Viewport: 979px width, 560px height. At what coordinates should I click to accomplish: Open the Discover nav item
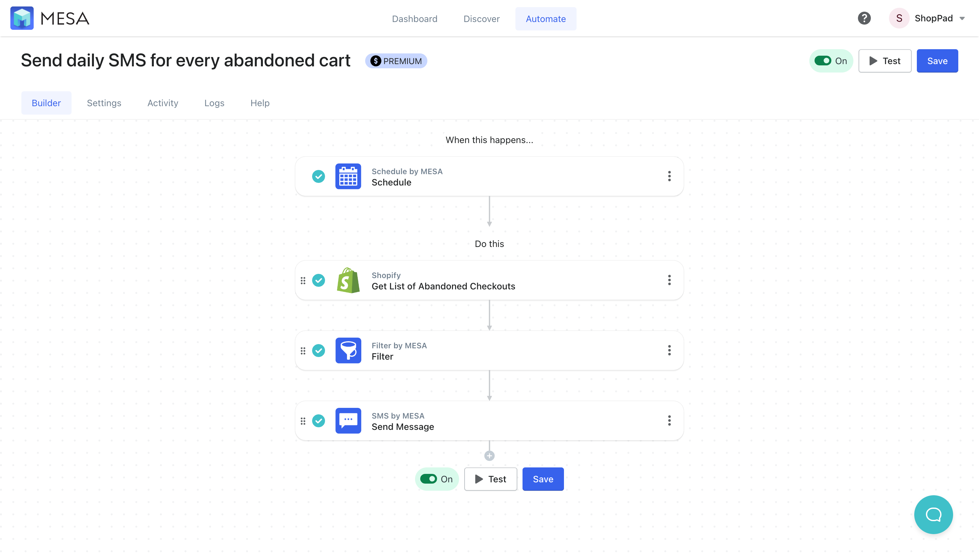click(x=481, y=18)
